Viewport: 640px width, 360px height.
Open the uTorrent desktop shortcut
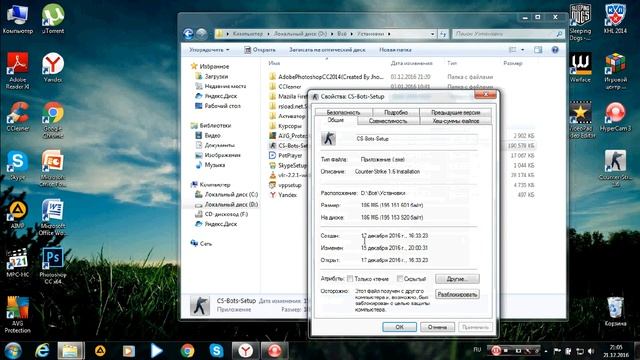coord(53,18)
